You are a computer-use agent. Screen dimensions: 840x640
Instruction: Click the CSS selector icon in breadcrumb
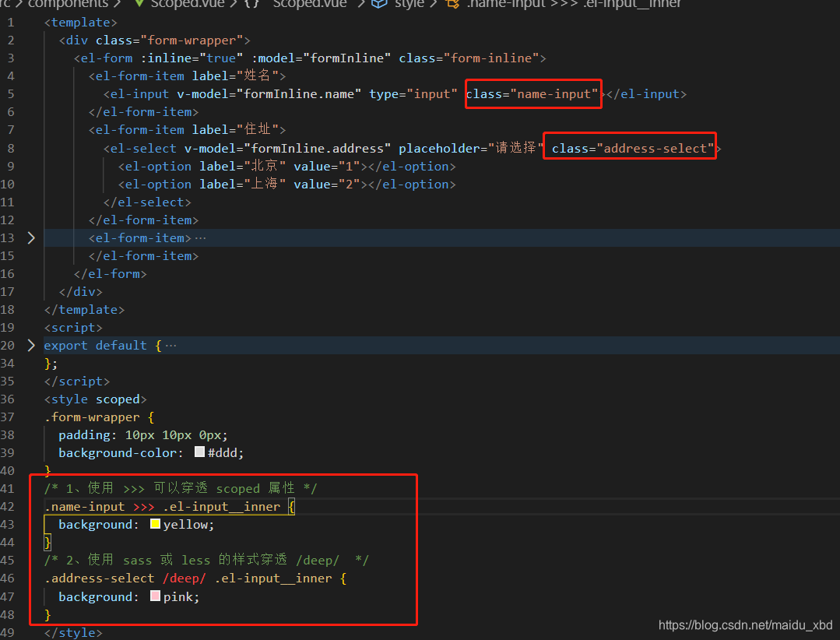point(453,4)
